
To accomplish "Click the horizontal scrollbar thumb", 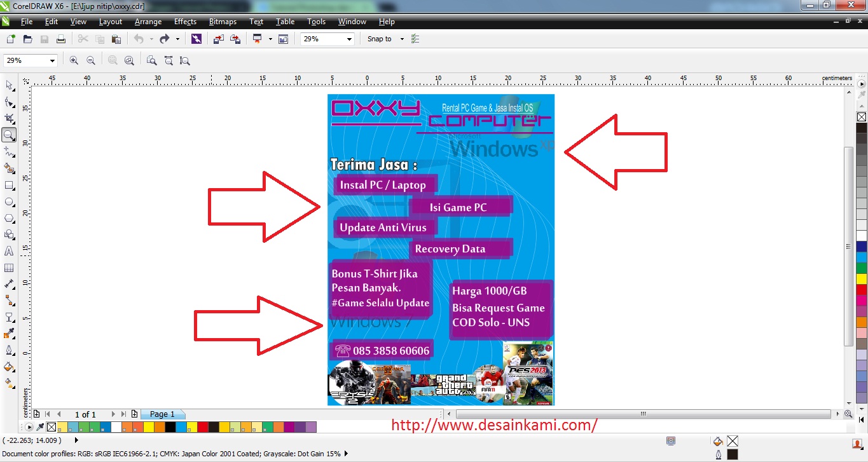I will (x=644, y=414).
